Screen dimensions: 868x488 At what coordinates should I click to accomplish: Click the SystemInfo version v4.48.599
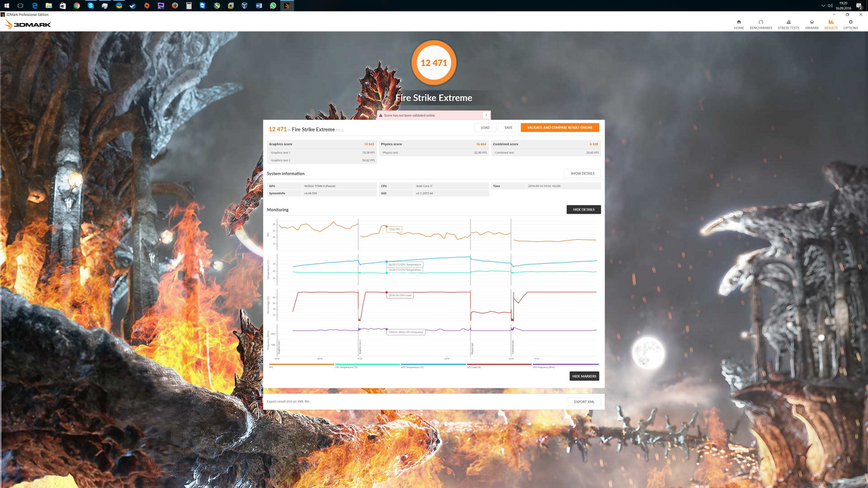click(311, 193)
